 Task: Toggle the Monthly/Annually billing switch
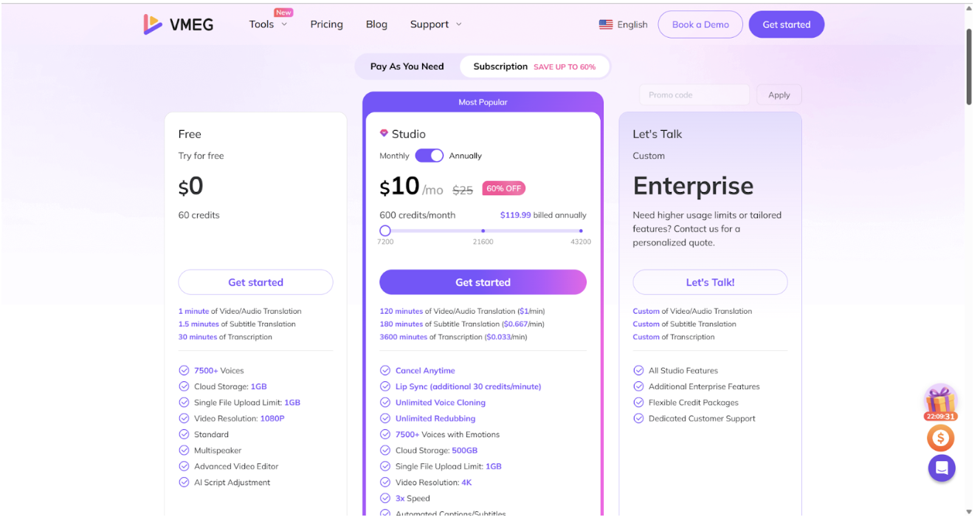coord(429,156)
